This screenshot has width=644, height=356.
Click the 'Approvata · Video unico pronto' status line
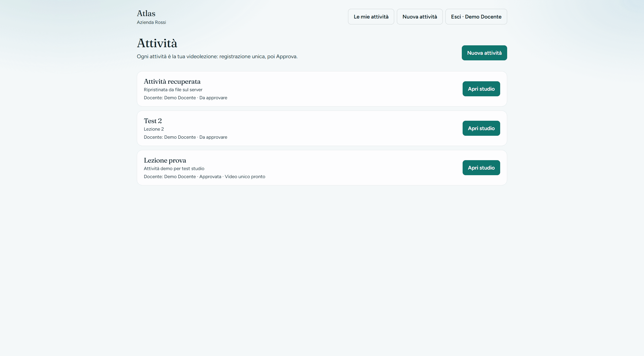coord(232,177)
